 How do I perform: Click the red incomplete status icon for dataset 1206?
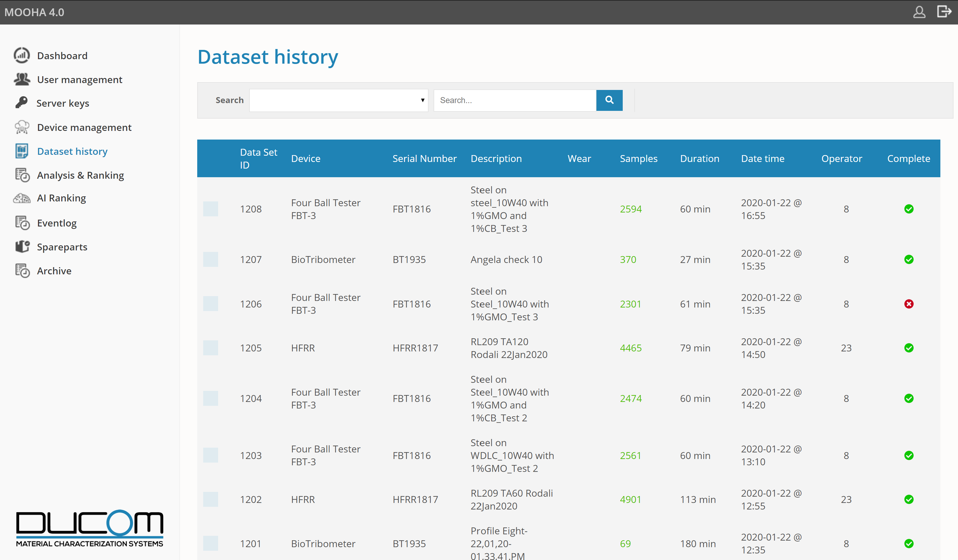click(x=909, y=304)
